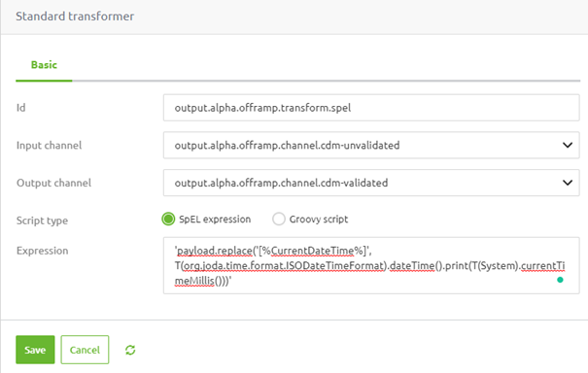Select the SpEL expression radio button
The height and width of the screenshot is (373, 588).
(168, 219)
